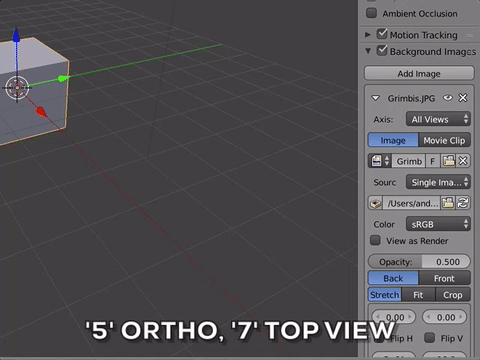Enable the Ambient Occlusion checkbox
The width and height of the screenshot is (480, 360).
(371, 13)
